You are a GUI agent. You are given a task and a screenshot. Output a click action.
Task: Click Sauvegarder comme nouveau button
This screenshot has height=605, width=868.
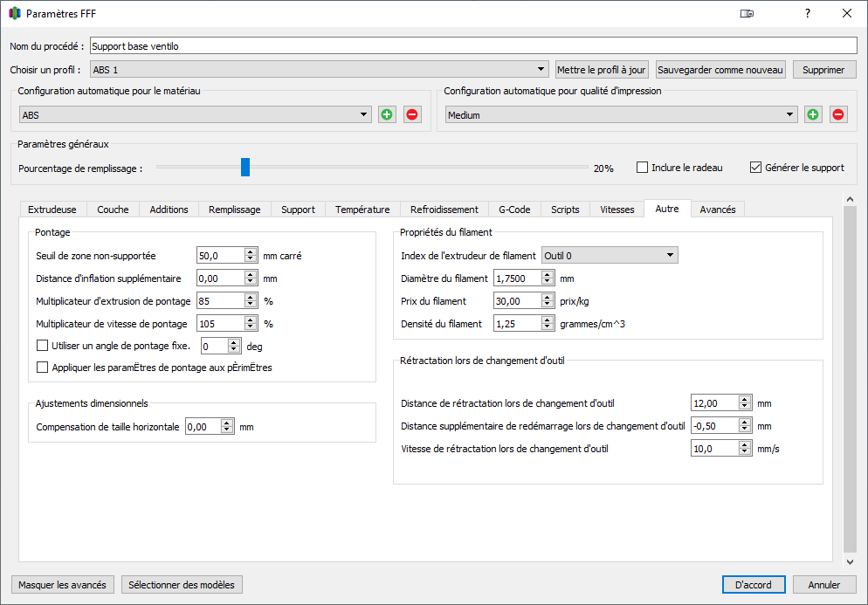pos(720,69)
